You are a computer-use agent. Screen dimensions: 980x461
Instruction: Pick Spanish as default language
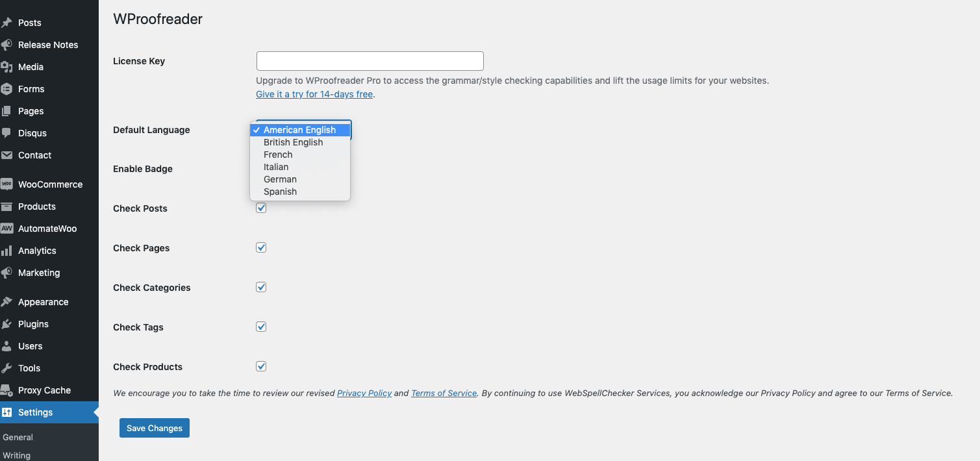tap(300, 192)
